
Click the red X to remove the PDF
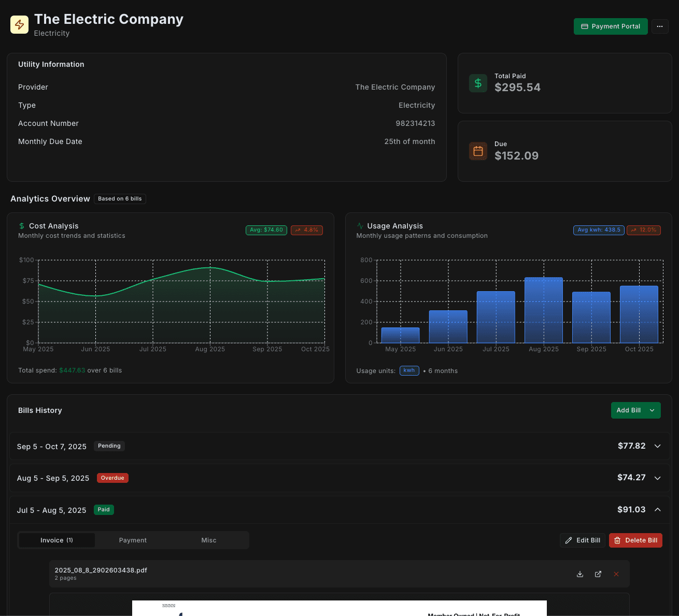coord(616,574)
